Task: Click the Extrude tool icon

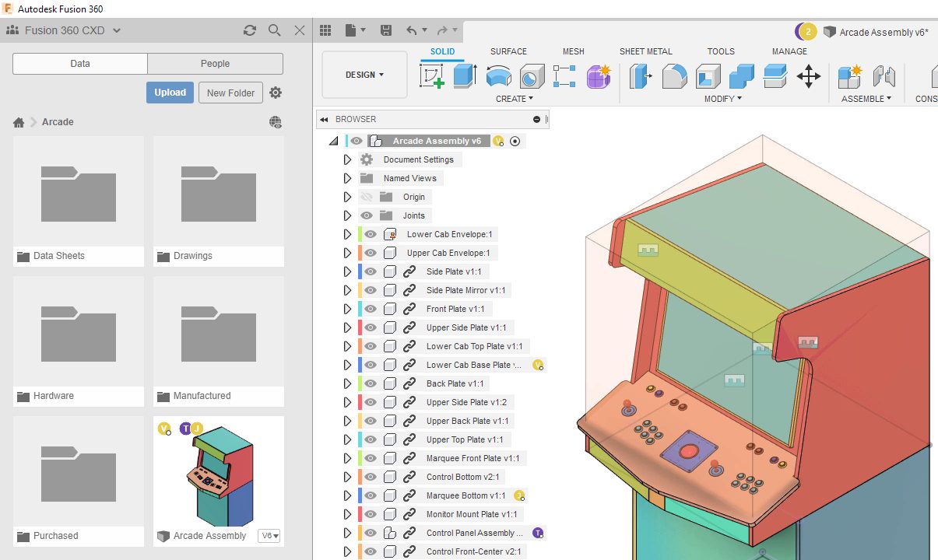Action: coord(465,76)
